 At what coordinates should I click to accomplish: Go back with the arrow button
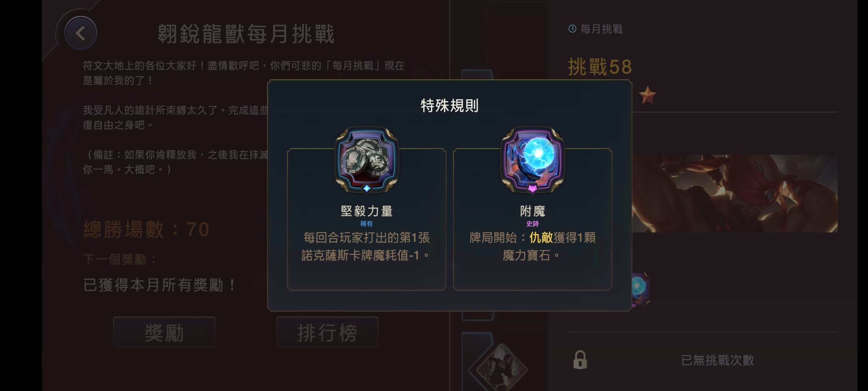[81, 33]
